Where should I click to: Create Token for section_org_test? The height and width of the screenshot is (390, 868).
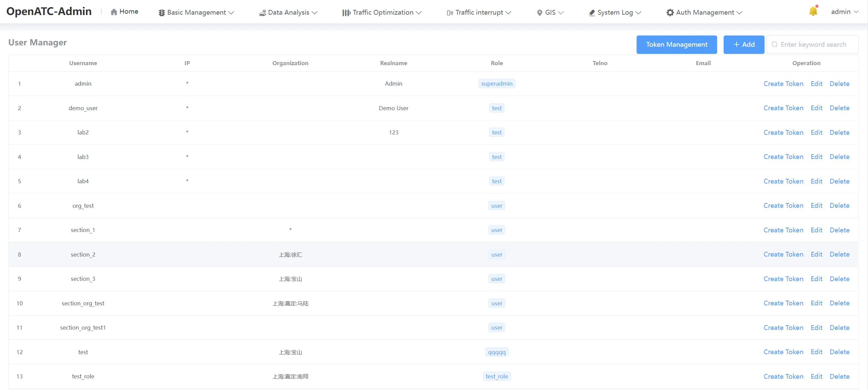783,303
